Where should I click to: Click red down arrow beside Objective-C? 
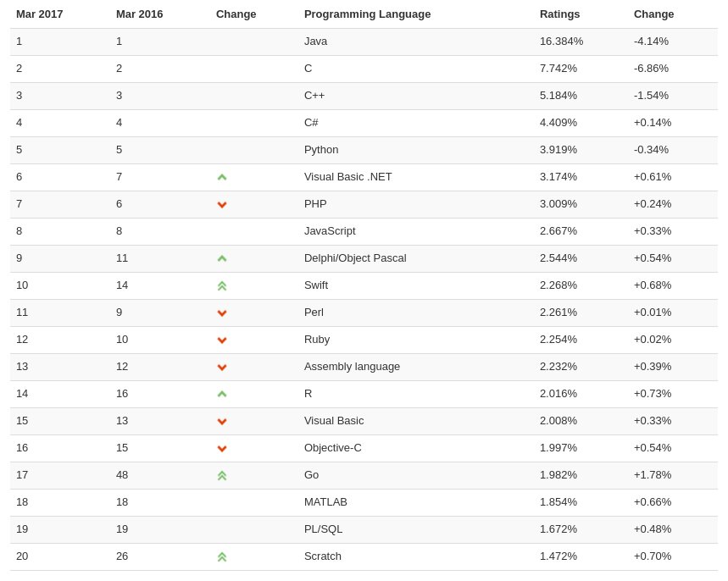click(222, 449)
